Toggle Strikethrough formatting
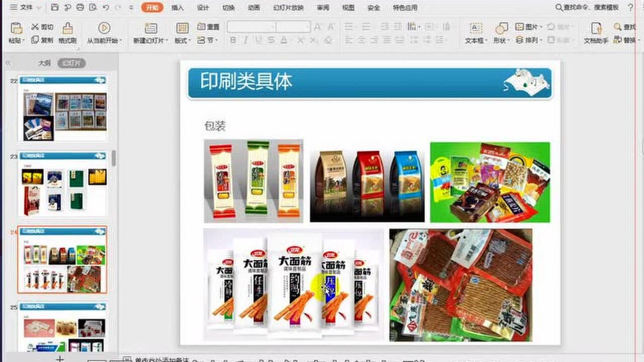 [271, 40]
